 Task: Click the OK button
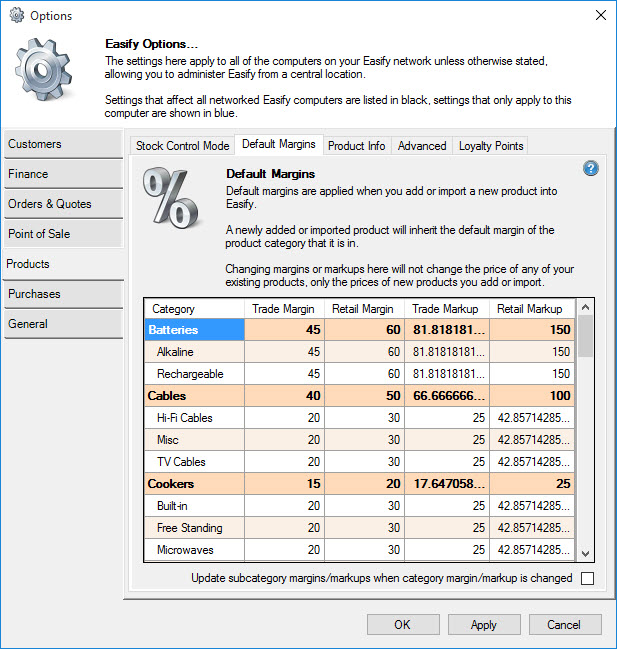coord(403,625)
